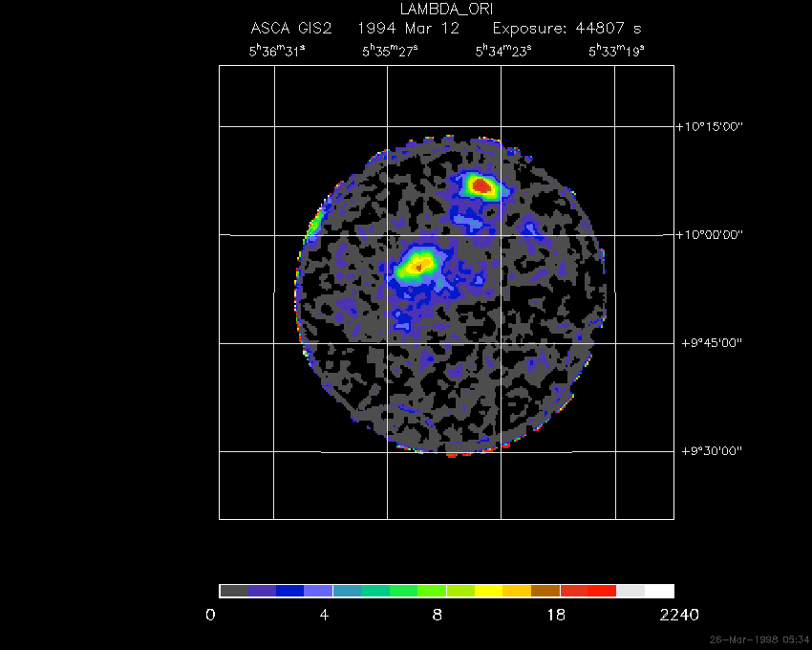Click the +10°15'00" declination label

(x=710, y=126)
